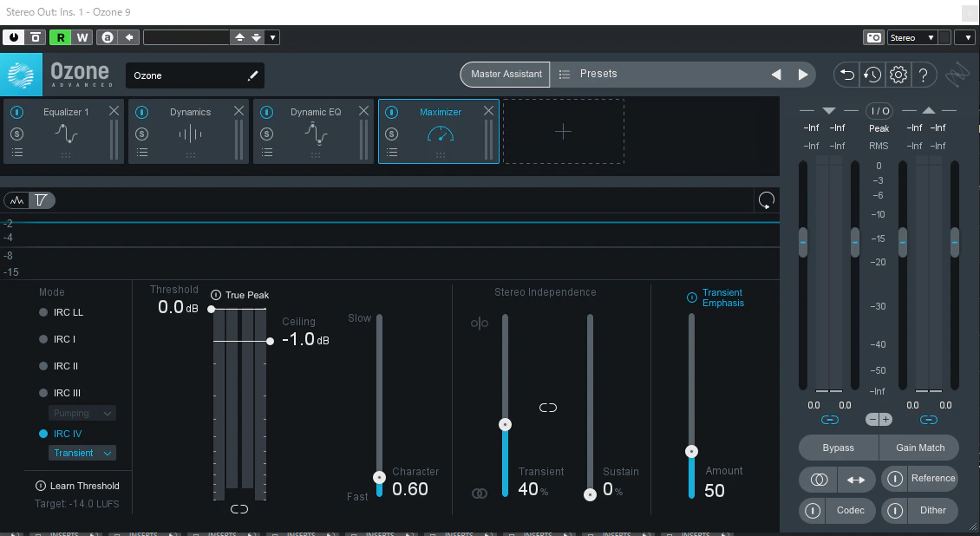The image size is (980, 536).
Task: Open the Help question mark icon
Action: click(x=923, y=75)
